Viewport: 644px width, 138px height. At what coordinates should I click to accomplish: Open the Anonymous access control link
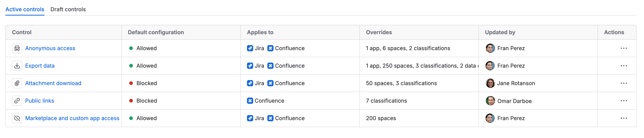[x=50, y=48]
